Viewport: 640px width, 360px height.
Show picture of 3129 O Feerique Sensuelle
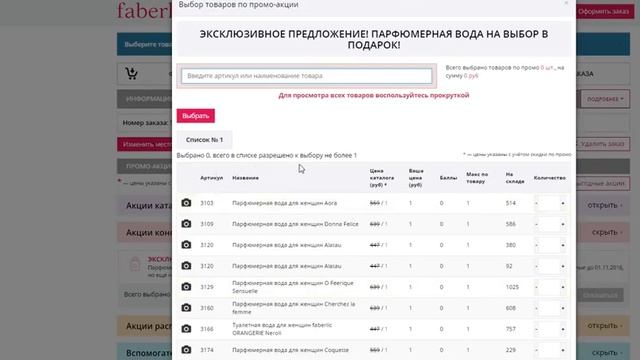click(186, 287)
